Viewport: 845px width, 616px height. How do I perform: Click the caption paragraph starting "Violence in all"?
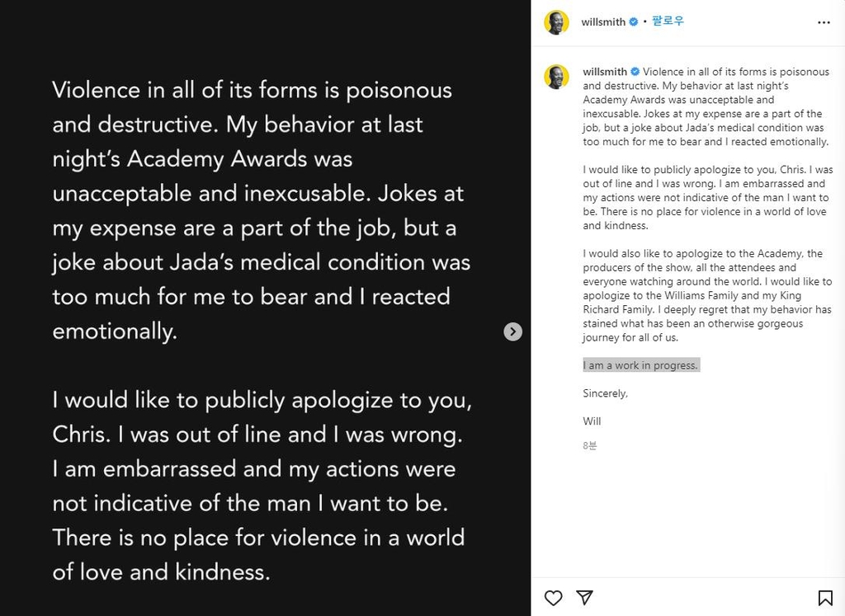pyautogui.click(x=706, y=107)
